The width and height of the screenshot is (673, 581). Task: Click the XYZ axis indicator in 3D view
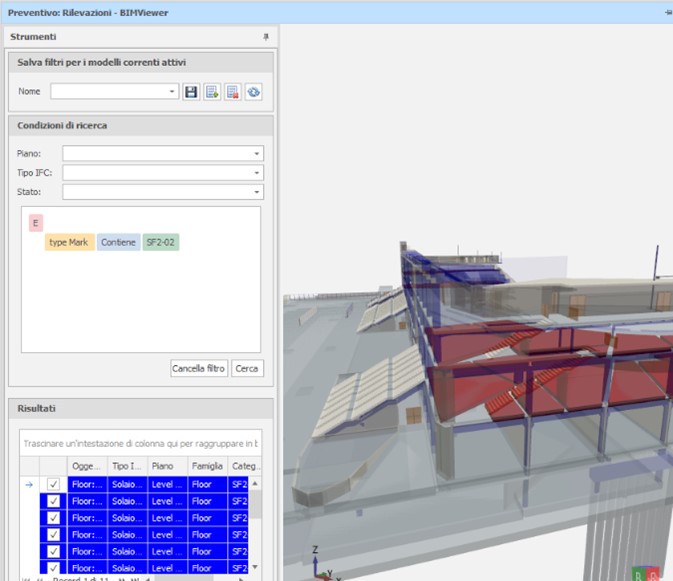[x=316, y=565]
